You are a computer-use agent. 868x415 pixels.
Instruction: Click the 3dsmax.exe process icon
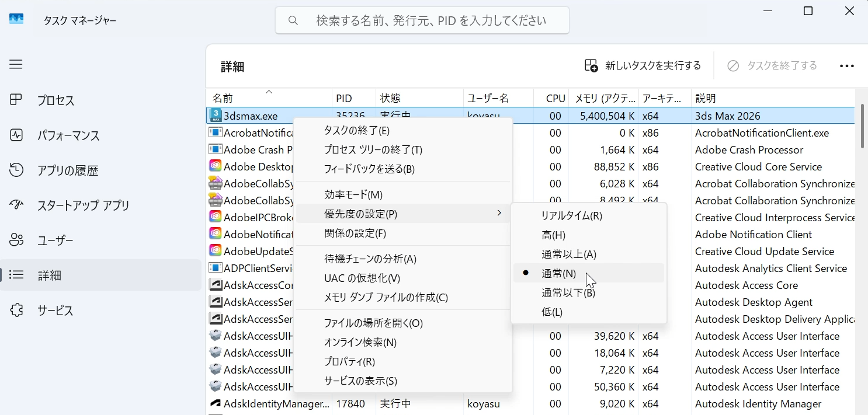tap(216, 116)
